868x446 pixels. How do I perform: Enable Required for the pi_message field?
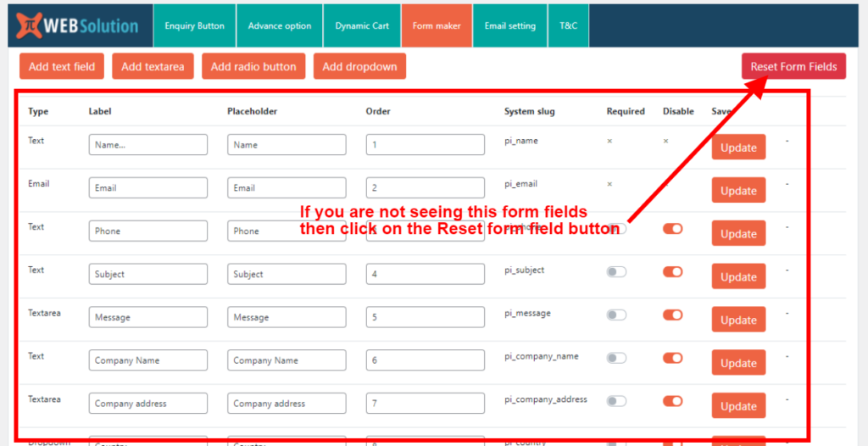point(616,315)
